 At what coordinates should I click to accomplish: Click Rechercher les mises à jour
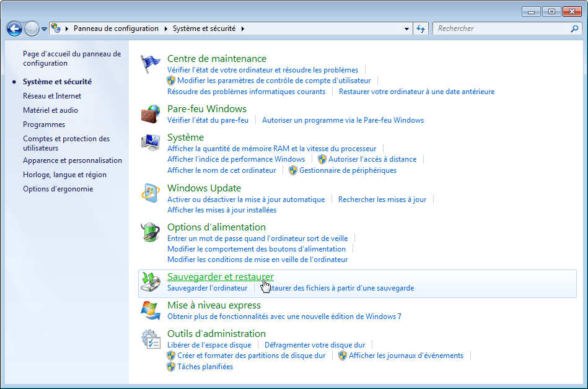pos(382,199)
